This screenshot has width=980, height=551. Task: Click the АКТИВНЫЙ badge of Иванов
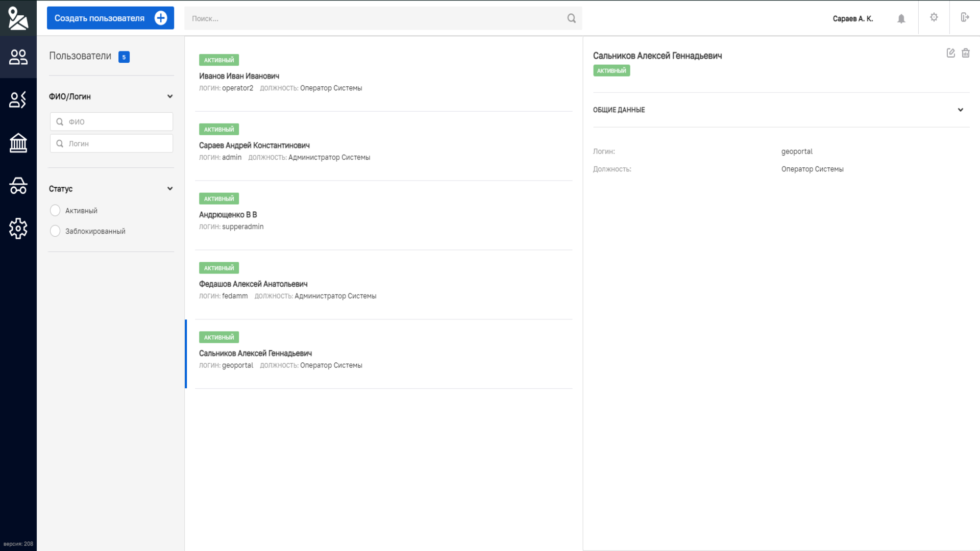click(x=219, y=60)
